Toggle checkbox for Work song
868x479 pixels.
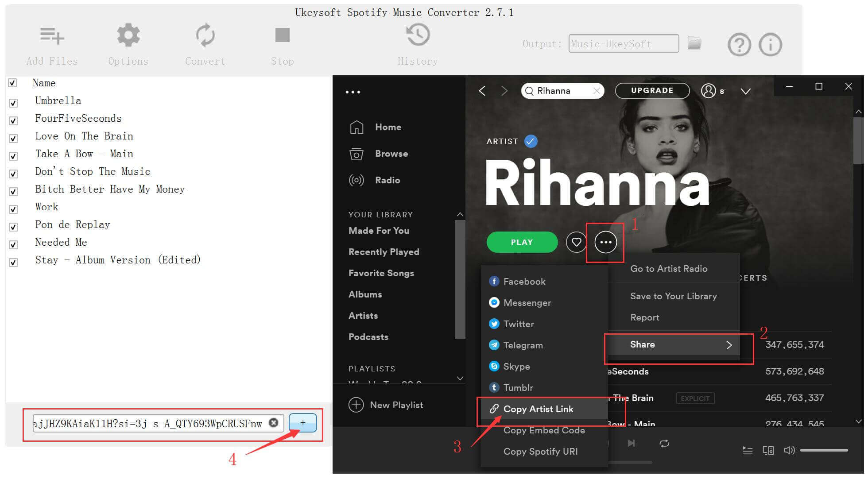[14, 207]
